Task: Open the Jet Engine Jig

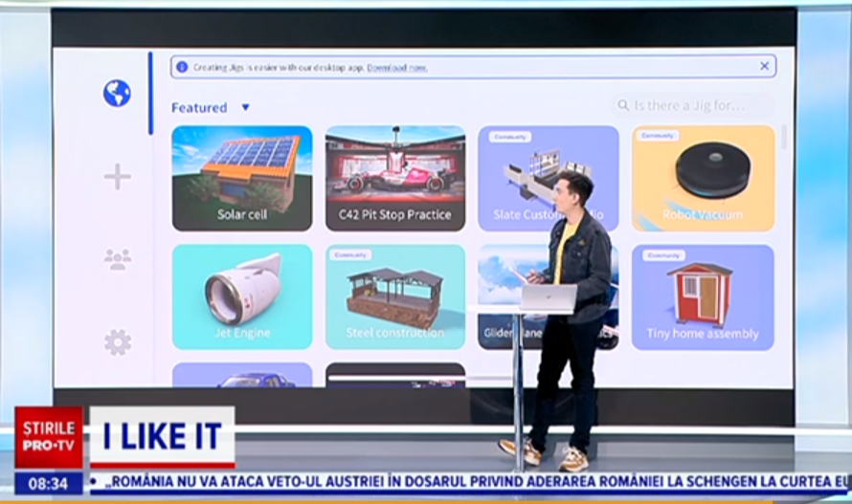Action: [241, 296]
